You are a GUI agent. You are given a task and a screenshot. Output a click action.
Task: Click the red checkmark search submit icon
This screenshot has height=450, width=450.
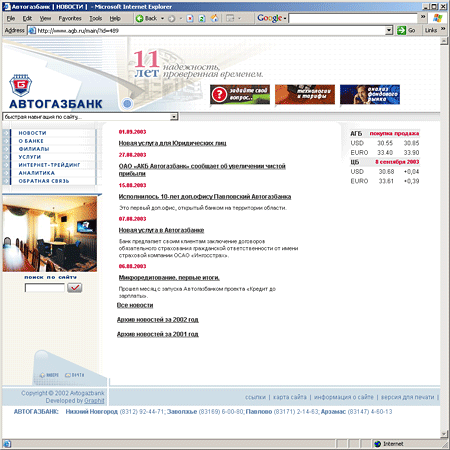pyautogui.click(x=74, y=287)
